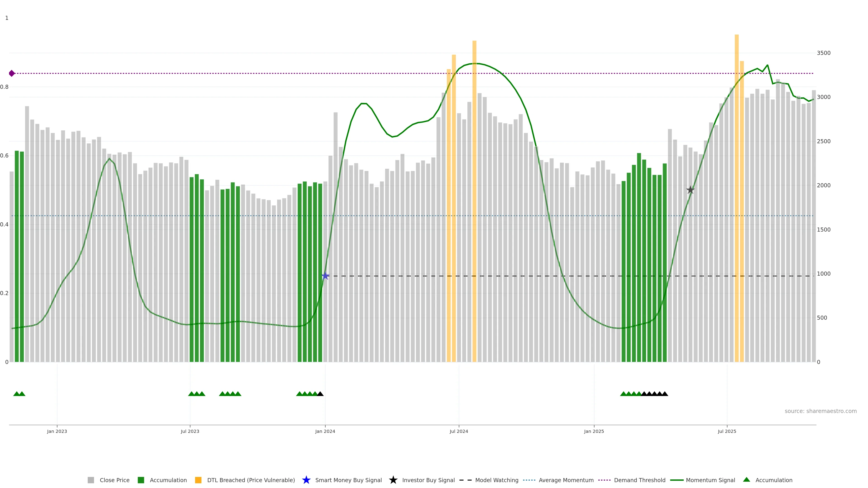Toggle Close Price series in legend
The image size is (868, 488).
click(114, 480)
